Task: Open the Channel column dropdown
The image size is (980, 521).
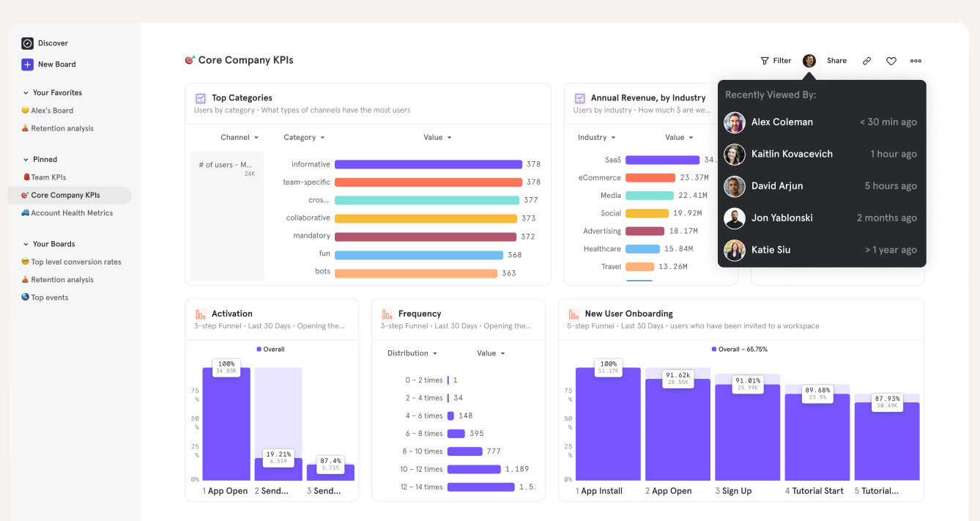Action: 240,138
